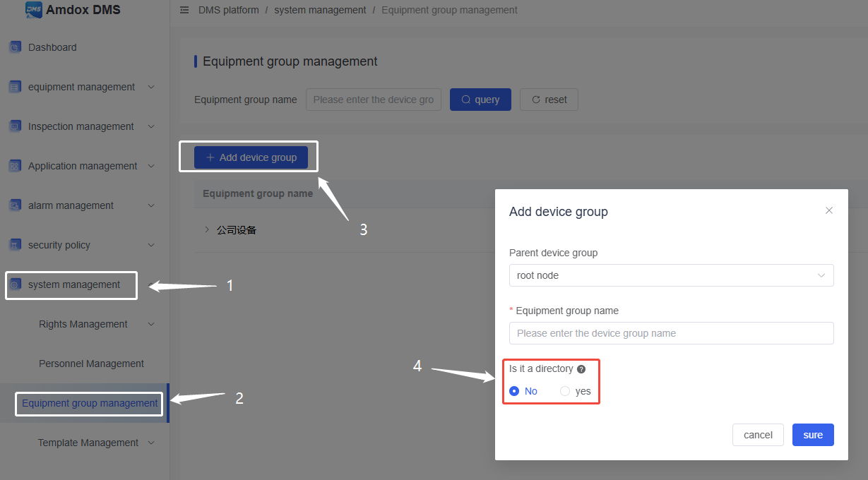Click the sure button in dialog
868x480 pixels.
pos(812,435)
